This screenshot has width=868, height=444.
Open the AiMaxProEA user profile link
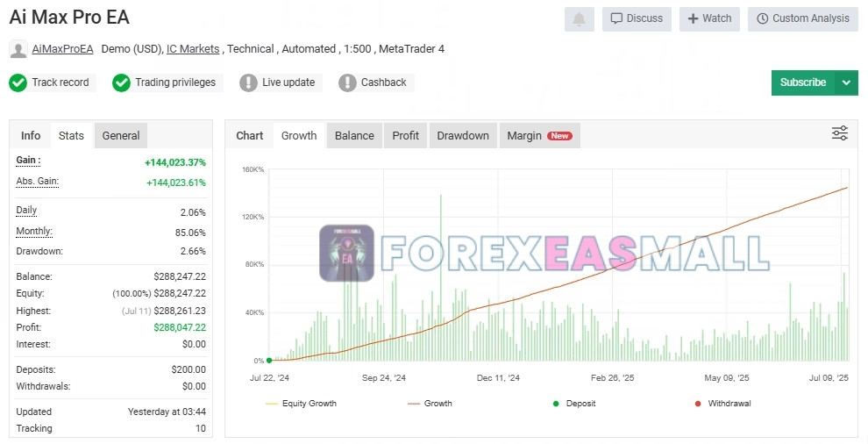62,49
